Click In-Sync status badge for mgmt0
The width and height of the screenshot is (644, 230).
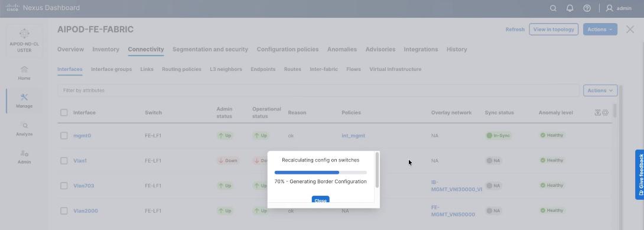(498, 135)
